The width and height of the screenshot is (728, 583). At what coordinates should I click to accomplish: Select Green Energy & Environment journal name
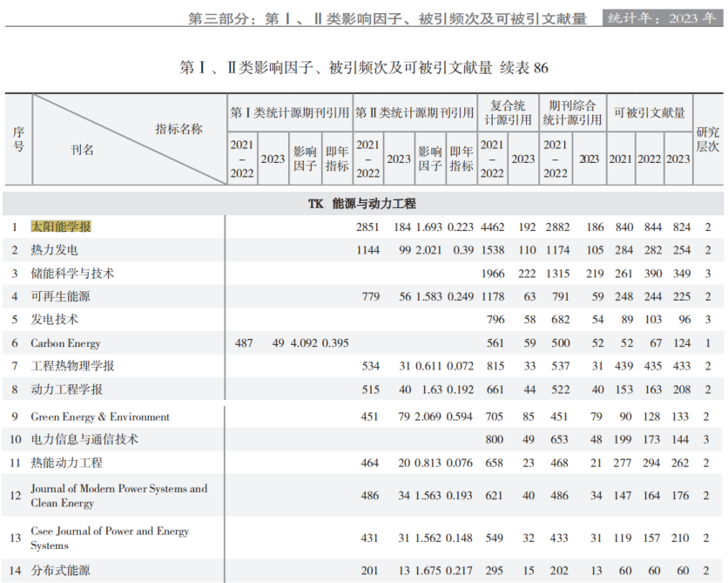click(x=100, y=417)
